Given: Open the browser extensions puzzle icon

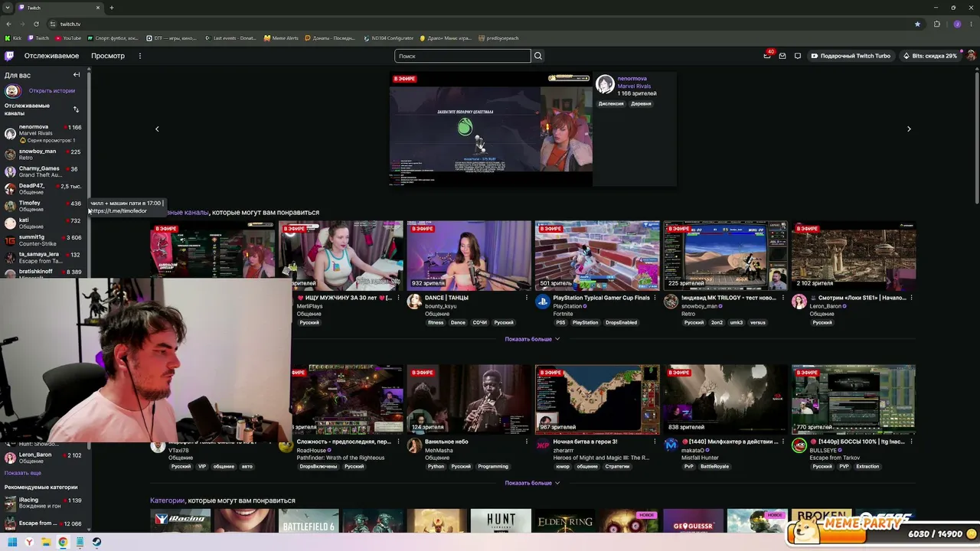Looking at the screenshot, I should pos(936,24).
